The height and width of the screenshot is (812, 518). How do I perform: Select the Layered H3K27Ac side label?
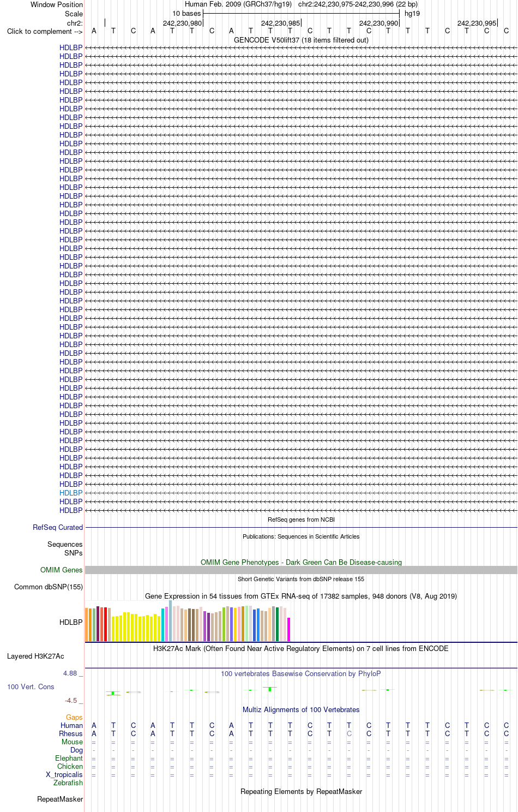click(35, 656)
